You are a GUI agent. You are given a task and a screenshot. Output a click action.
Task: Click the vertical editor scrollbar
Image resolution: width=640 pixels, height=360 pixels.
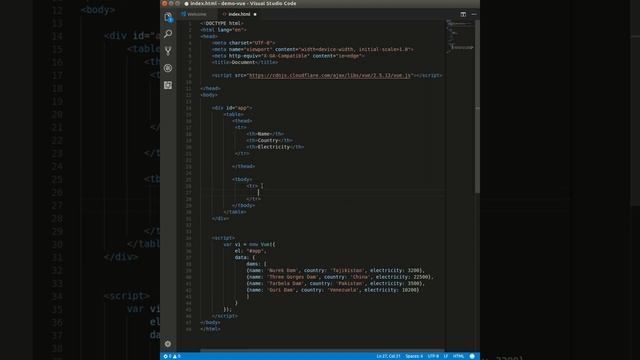coord(477,106)
